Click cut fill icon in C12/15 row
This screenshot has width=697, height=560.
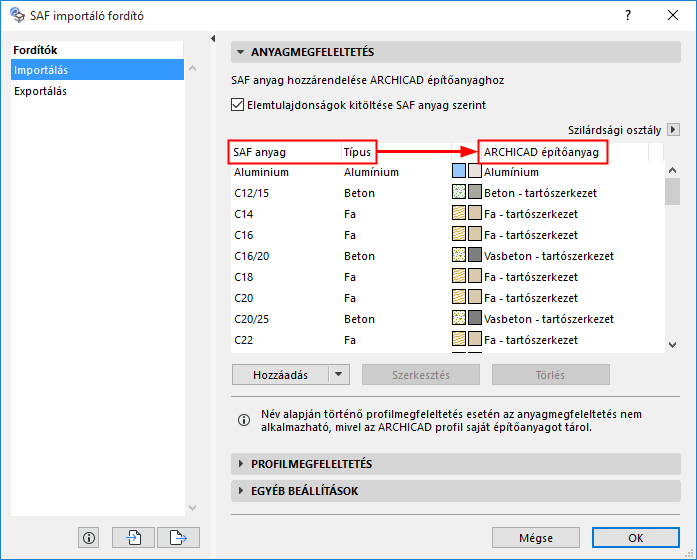pos(459,192)
